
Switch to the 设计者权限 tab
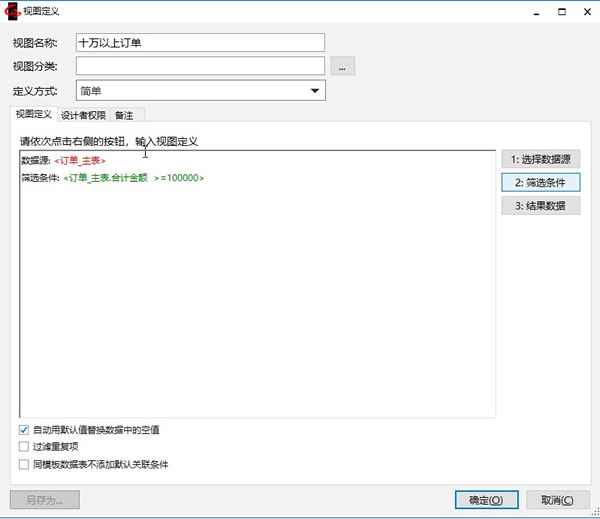click(83, 115)
